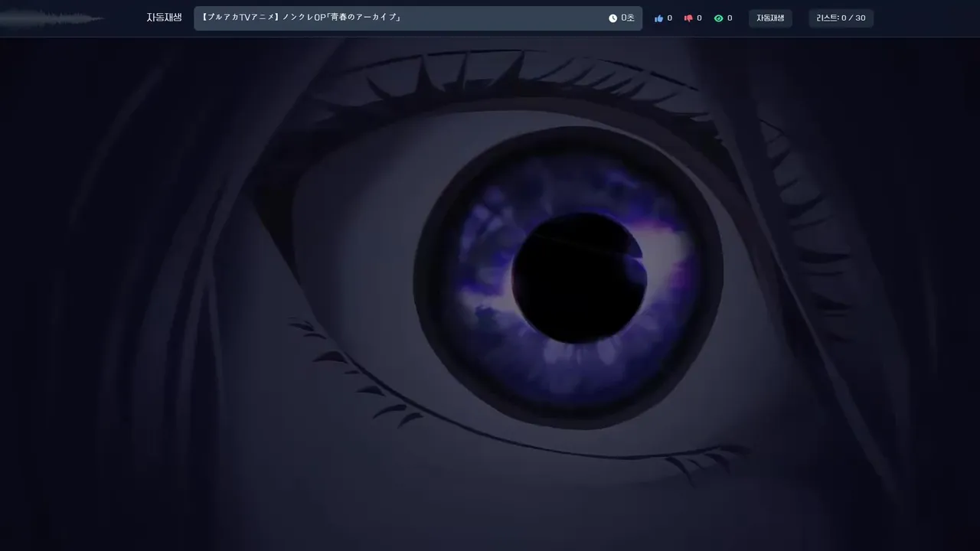
Task: Click the green eye views icon
Action: point(718,18)
